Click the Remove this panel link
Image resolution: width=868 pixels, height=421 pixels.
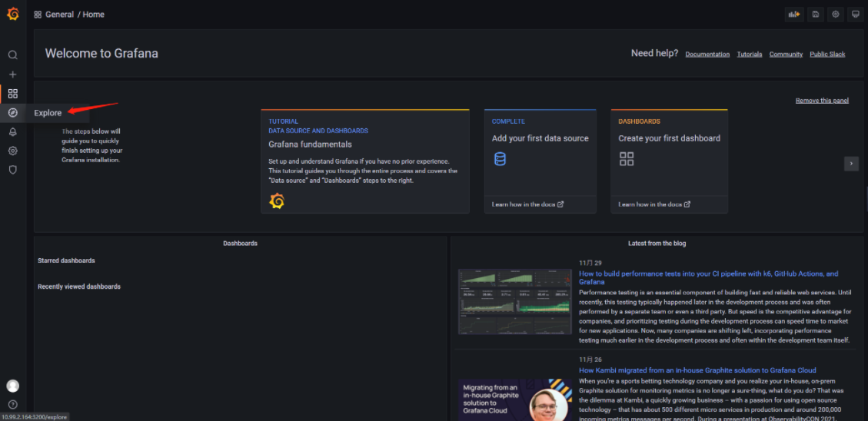pos(822,101)
